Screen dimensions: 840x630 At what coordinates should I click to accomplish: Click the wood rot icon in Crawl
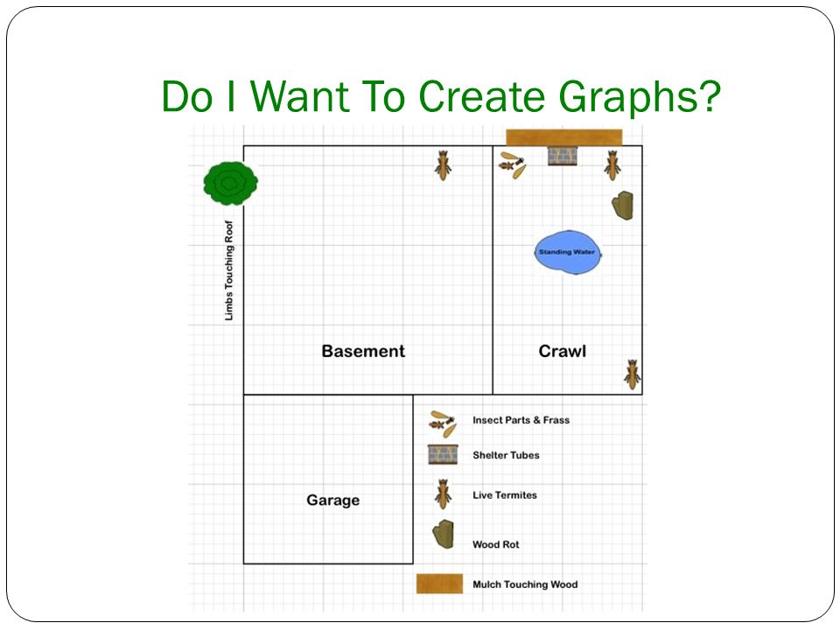[x=623, y=205]
